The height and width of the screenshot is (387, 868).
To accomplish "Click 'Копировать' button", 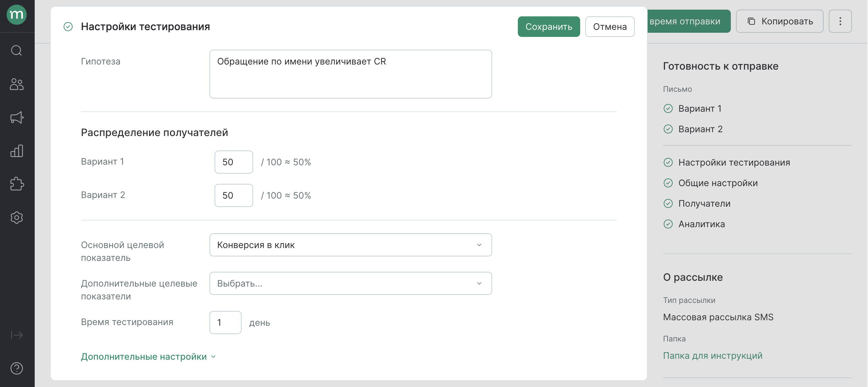I will click(779, 21).
